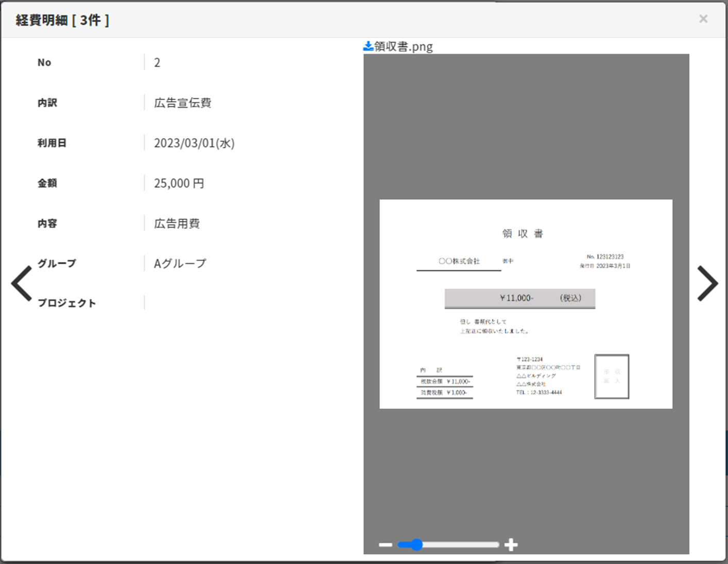Click the ￥11,000 amount box on the receipt

click(x=519, y=298)
